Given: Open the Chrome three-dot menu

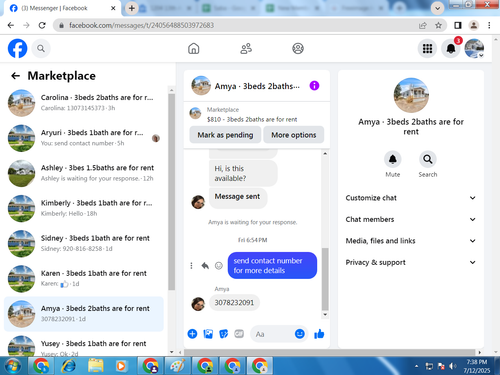Looking at the screenshot, I should [x=489, y=25].
